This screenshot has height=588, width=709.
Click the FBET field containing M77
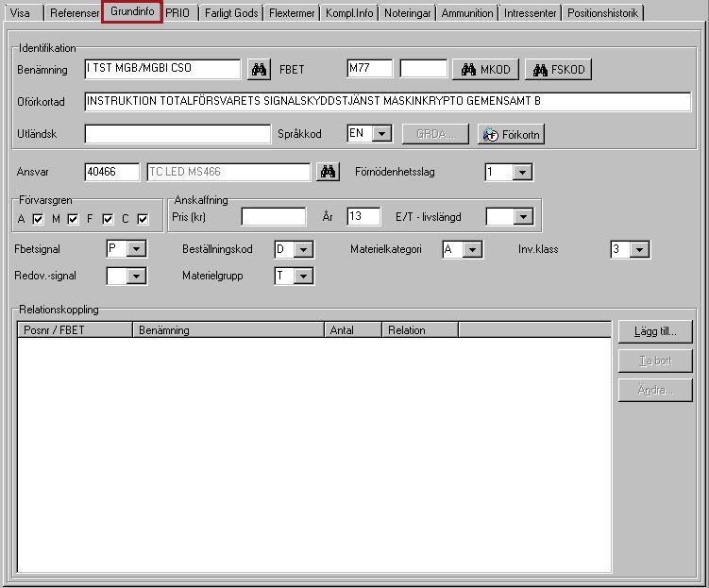(370, 68)
